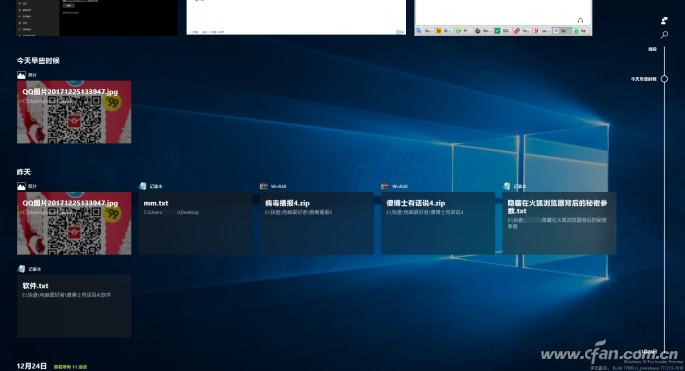The height and width of the screenshot is (371, 685).
Task: Open today's QQ图片20171225133947.jpg activity card
Action: point(74,112)
